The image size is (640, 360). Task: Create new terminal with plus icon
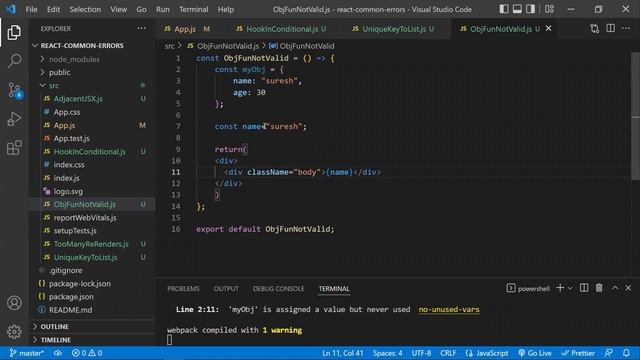coord(560,288)
